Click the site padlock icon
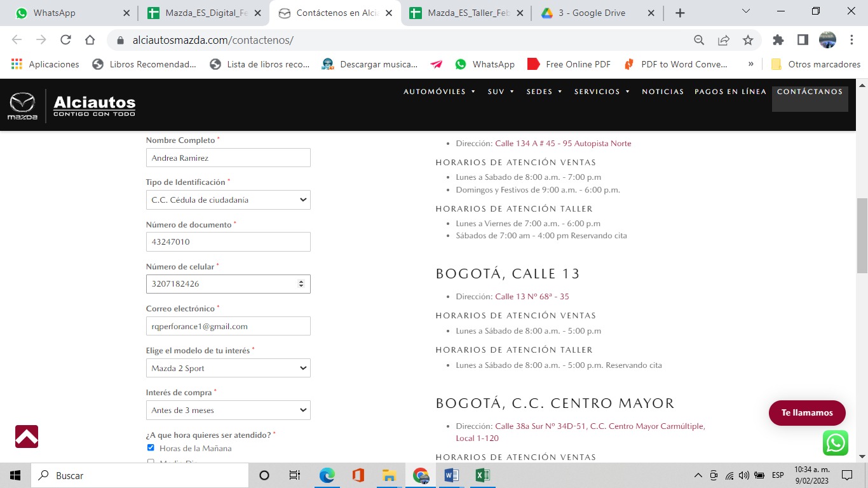The image size is (868, 488). (119, 40)
